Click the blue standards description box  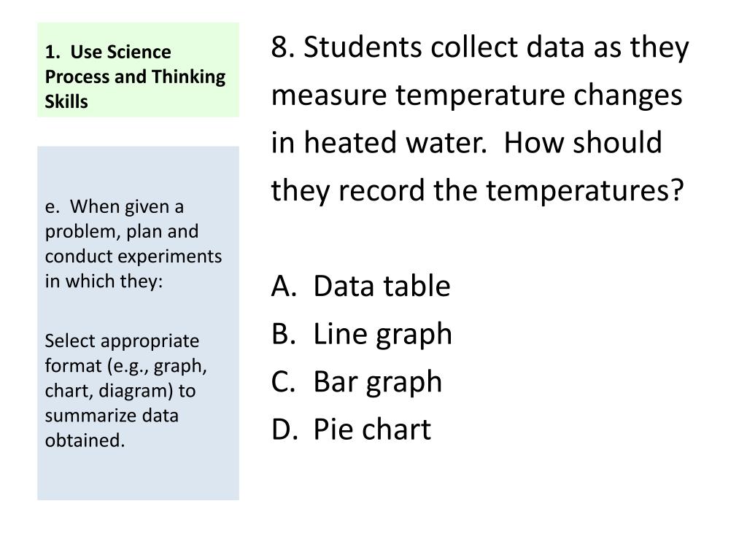pos(138,323)
